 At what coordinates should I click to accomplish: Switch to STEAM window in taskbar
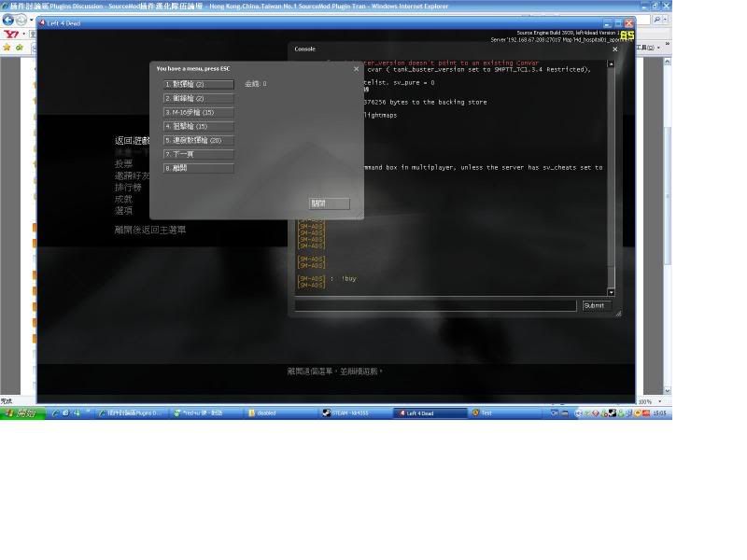pyautogui.click(x=355, y=413)
